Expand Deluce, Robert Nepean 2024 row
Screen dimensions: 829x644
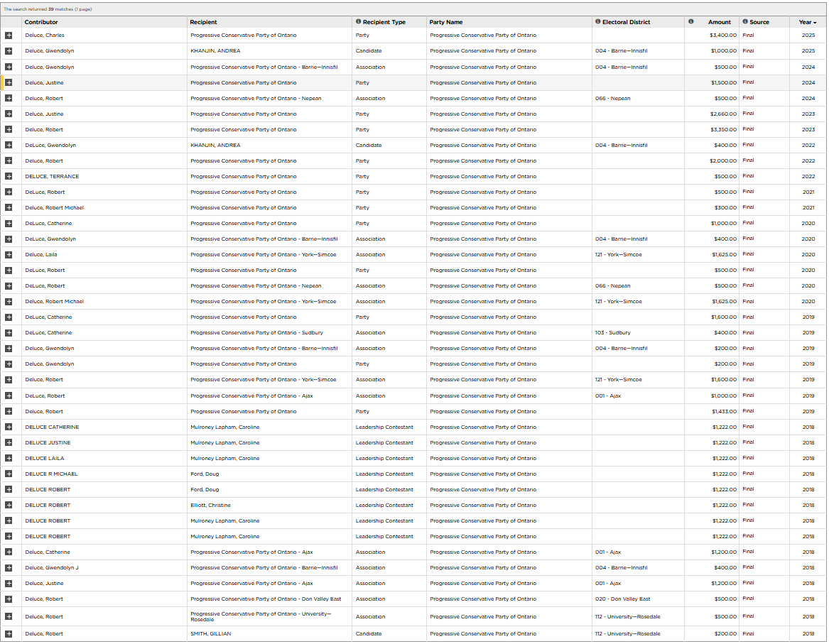point(9,98)
